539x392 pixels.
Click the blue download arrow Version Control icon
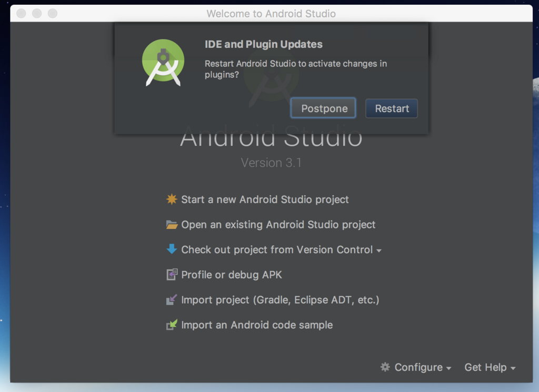coord(172,249)
